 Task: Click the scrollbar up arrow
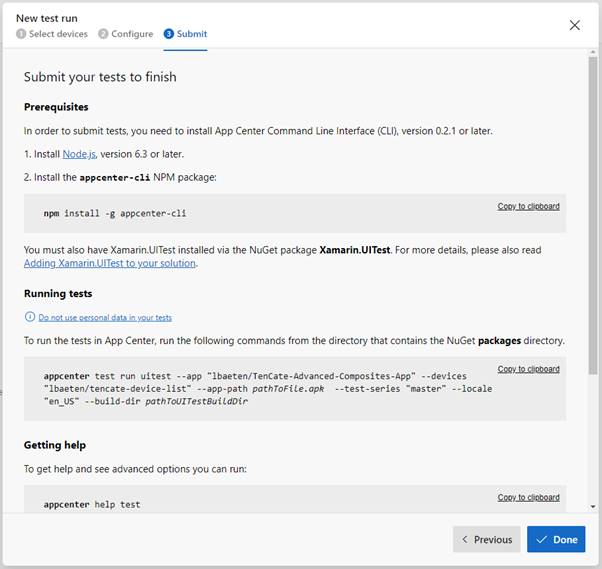[x=593, y=52]
